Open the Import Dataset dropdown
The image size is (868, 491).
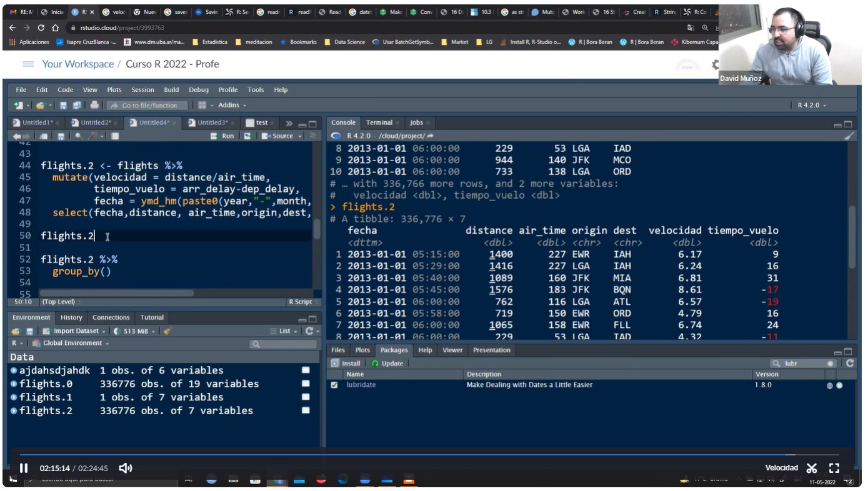tap(75, 331)
